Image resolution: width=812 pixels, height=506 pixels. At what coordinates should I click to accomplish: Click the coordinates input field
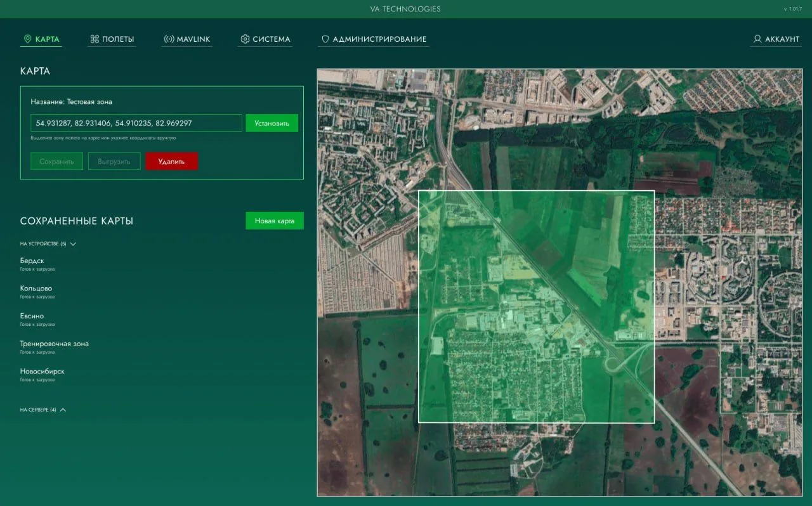pos(136,123)
